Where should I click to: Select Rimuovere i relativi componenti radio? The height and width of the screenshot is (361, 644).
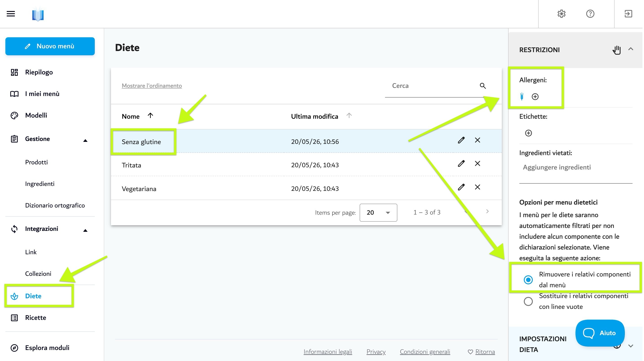528,280
